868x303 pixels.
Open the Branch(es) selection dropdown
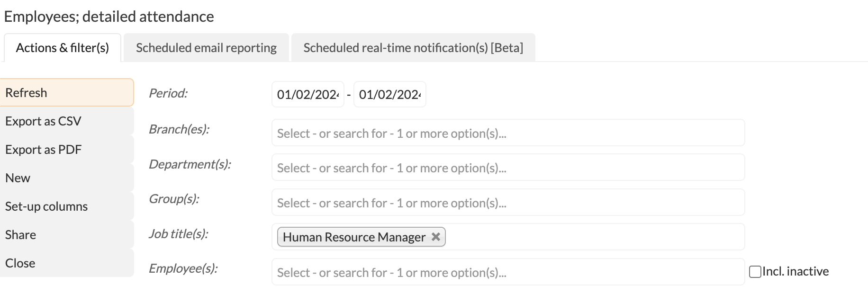coord(508,133)
